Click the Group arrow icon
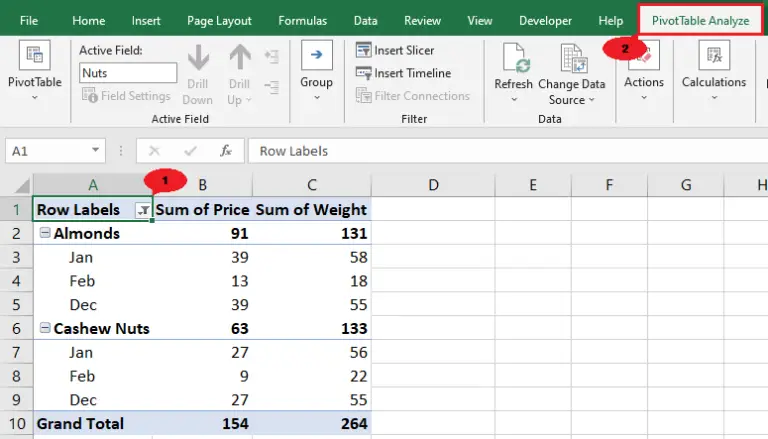The image size is (768, 439). point(316,55)
